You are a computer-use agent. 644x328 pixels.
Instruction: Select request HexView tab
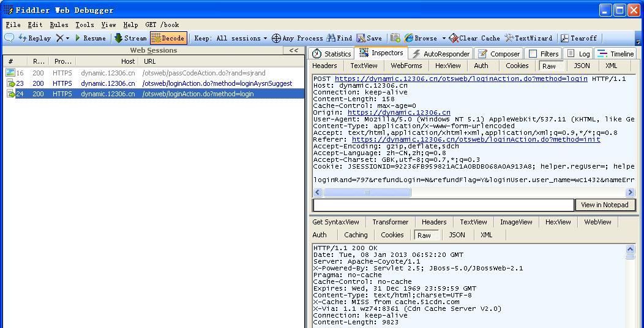tap(447, 66)
